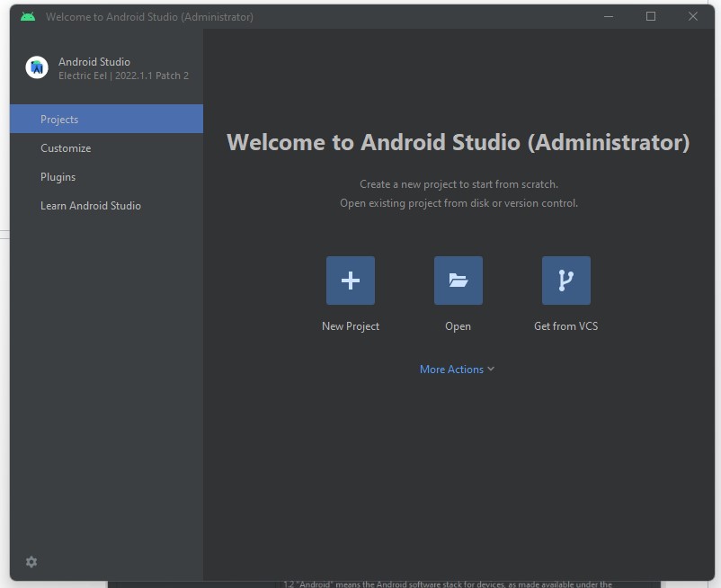Click the Get from VCS branch icon
This screenshot has height=588, width=721.
(566, 281)
